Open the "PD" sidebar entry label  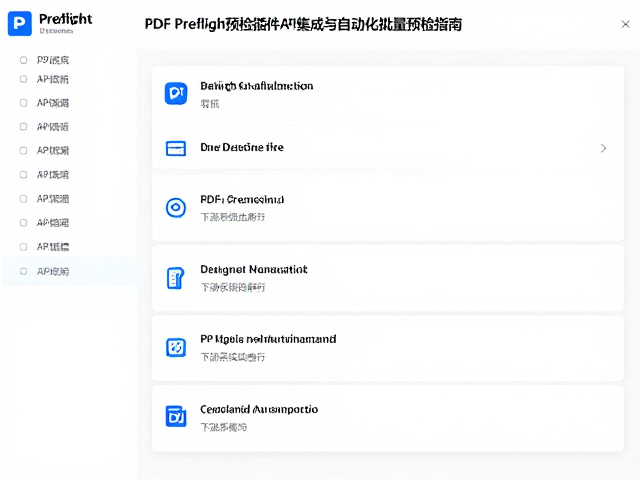click(53, 60)
